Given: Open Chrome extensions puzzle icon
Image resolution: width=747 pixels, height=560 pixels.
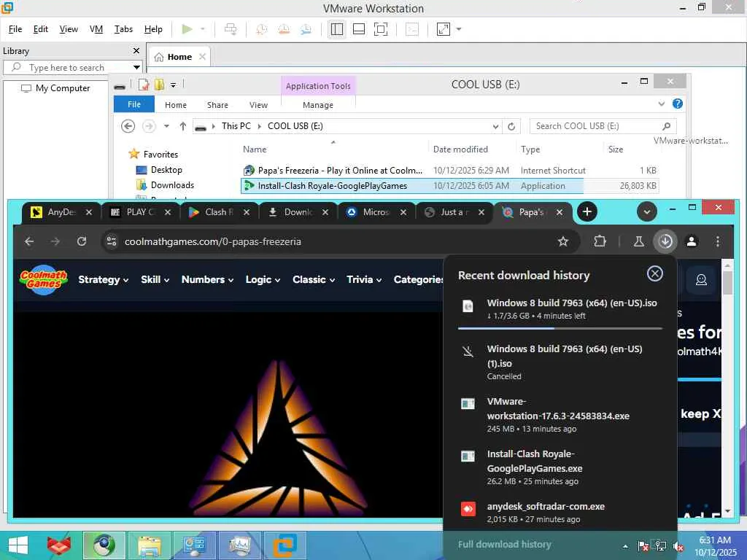Looking at the screenshot, I should pyautogui.click(x=600, y=241).
